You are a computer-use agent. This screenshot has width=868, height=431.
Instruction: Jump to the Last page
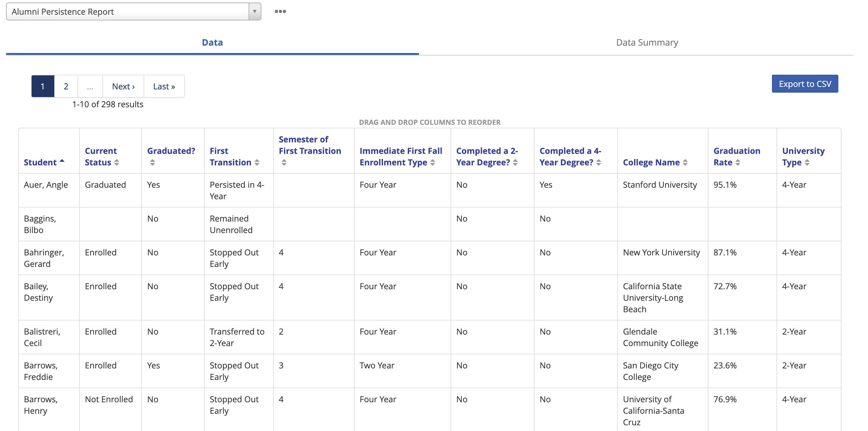164,86
